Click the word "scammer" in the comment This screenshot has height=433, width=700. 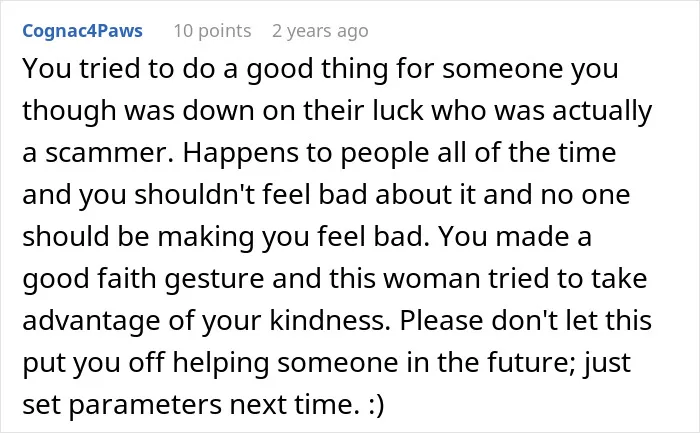(106, 153)
